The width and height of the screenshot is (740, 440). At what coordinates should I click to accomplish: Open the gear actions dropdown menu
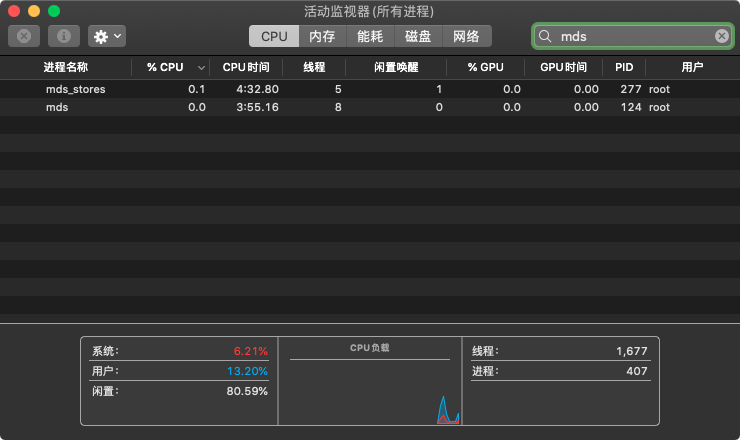point(107,36)
